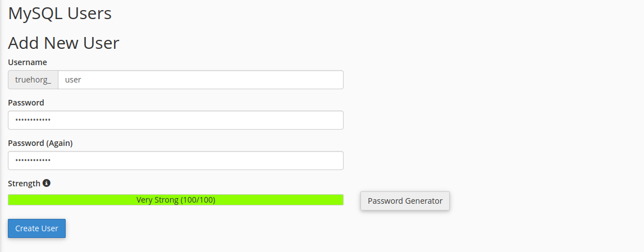Click the masked dots in Password field
The height and width of the screenshot is (252, 644).
(x=33, y=120)
